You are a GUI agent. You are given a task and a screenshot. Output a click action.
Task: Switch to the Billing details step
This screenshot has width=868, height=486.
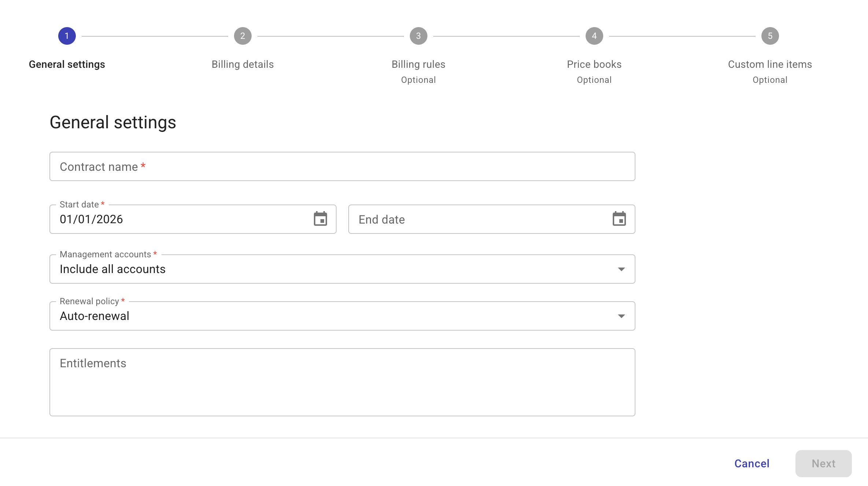click(x=242, y=64)
